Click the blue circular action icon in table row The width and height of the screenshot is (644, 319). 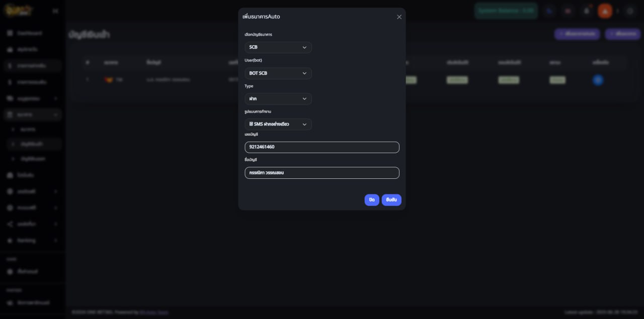[x=598, y=80]
